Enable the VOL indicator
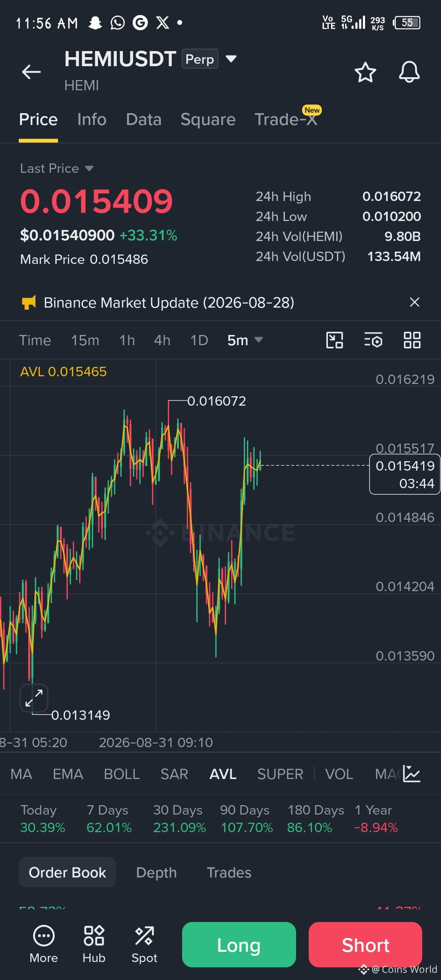The image size is (441, 980). coord(339,774)
